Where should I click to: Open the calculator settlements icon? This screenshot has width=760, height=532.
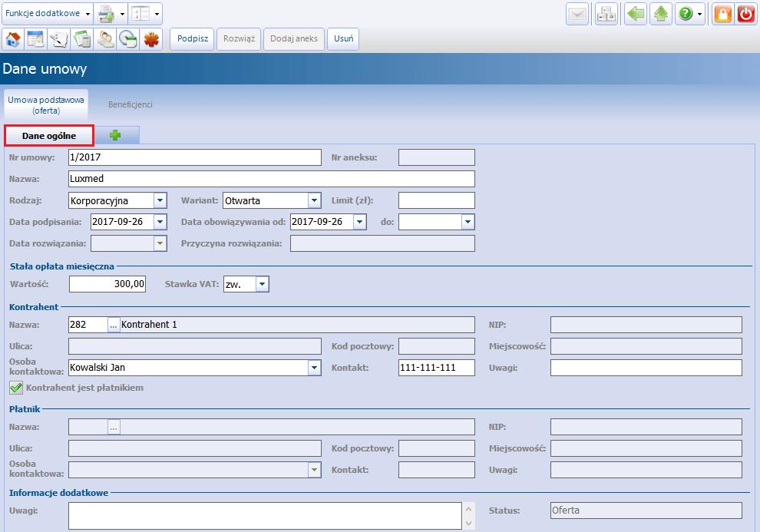click(82, 38)
